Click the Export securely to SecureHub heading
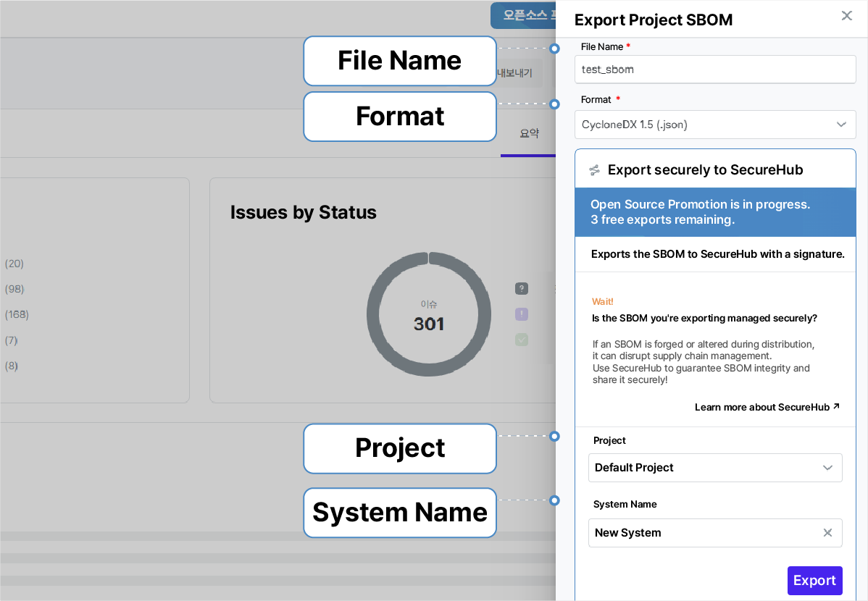Viewport: 868px width, 601px height. (x=705, y=170)
